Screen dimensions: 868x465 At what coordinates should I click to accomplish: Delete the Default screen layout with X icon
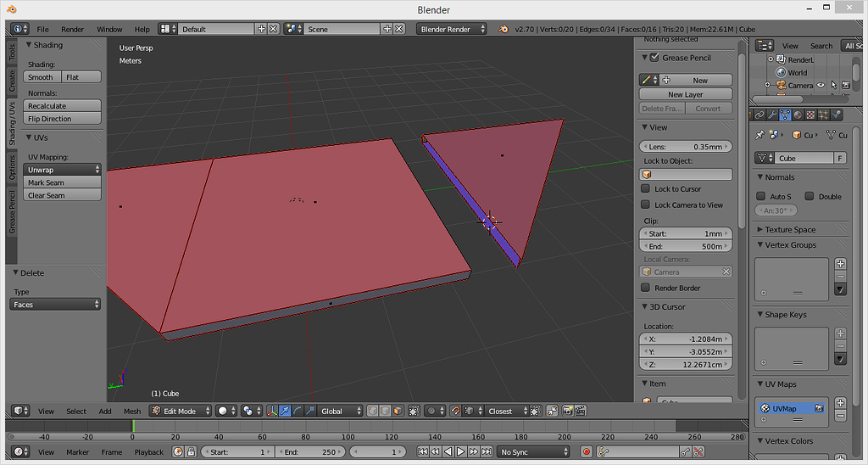(274, 29)
